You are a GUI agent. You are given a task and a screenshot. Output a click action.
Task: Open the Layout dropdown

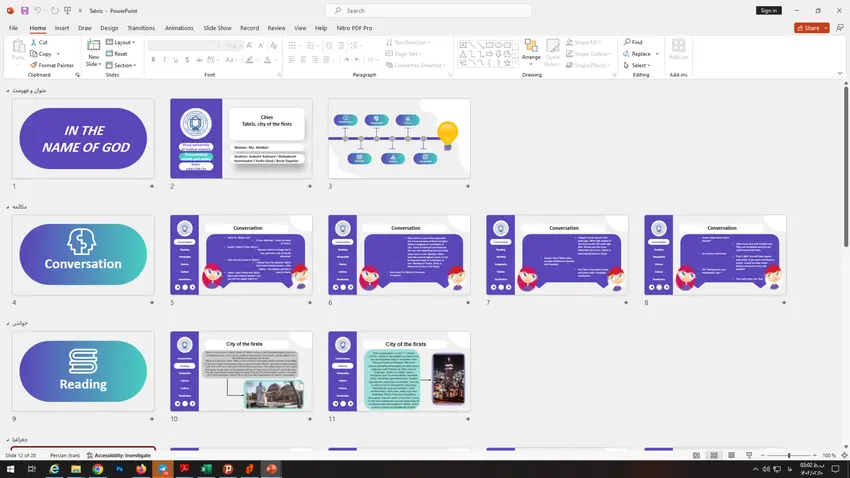[x=121, y=43]
